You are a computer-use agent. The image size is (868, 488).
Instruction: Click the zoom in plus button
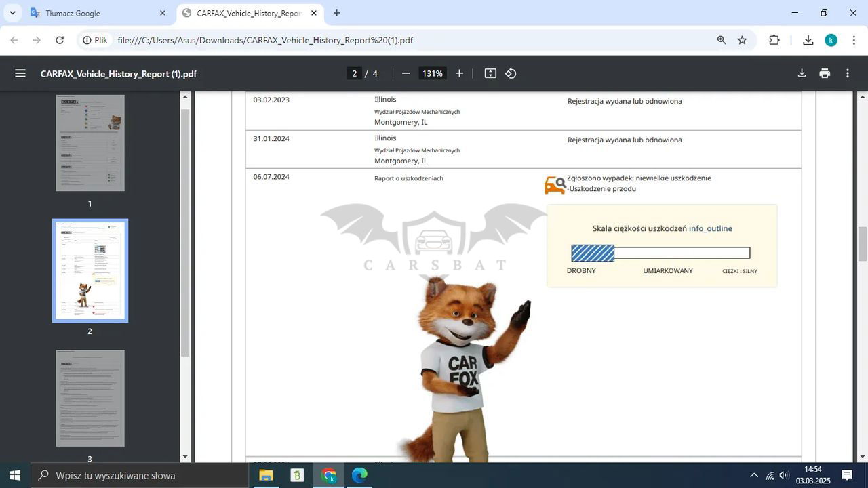[459, 73]
